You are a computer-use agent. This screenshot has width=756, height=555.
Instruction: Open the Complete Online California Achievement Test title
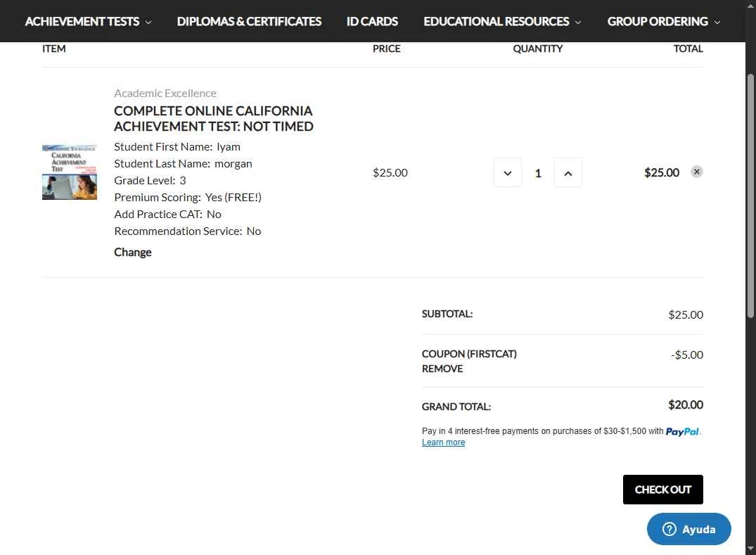point(214,119)
